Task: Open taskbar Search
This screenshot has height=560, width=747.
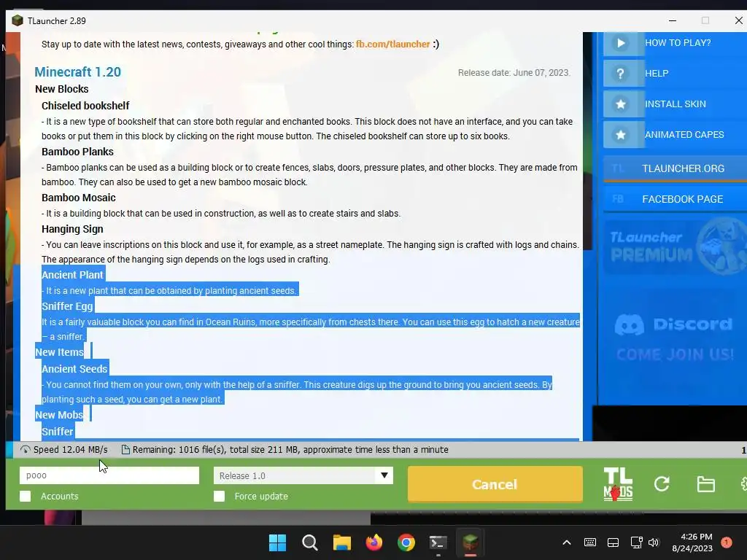Action: [x=309, y=542]
